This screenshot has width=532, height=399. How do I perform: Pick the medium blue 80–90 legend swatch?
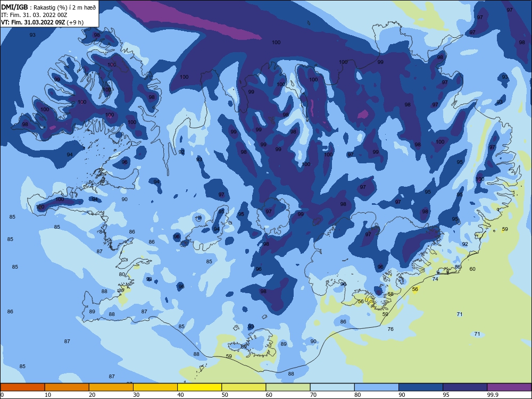377,387
